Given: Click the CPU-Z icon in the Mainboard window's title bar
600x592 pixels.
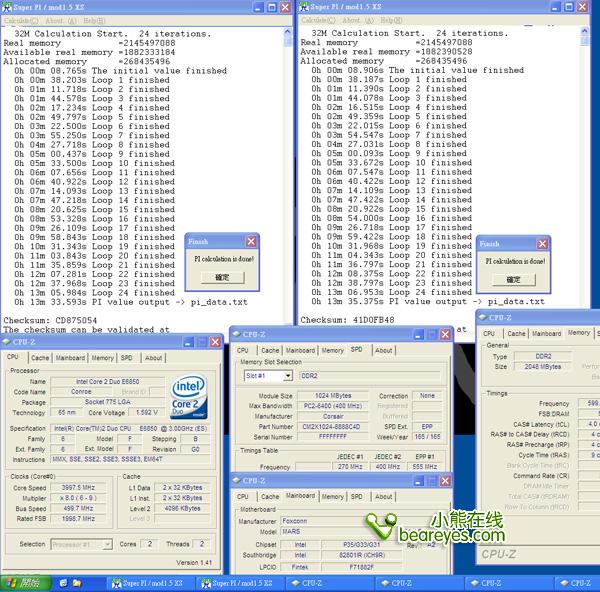Looking at the screenshot, I should (237, 480).
